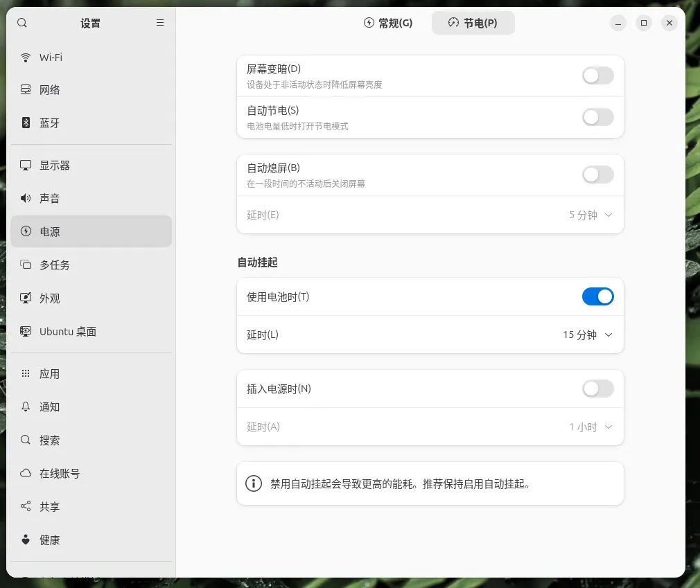Click the info icon beside the suspend warning
Viewport: 700px width, 588px height.
point(254,483)
